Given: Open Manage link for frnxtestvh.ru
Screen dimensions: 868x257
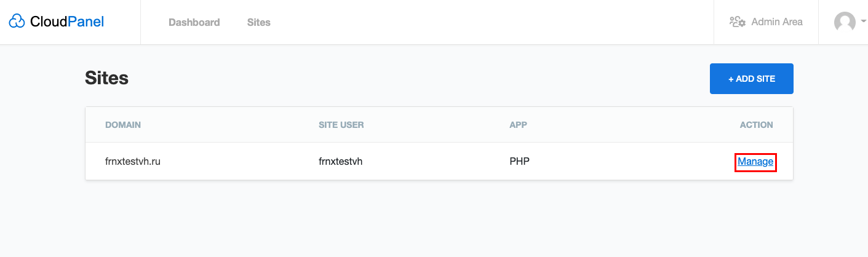Looking at the screenshot, I should click(755, 162).
